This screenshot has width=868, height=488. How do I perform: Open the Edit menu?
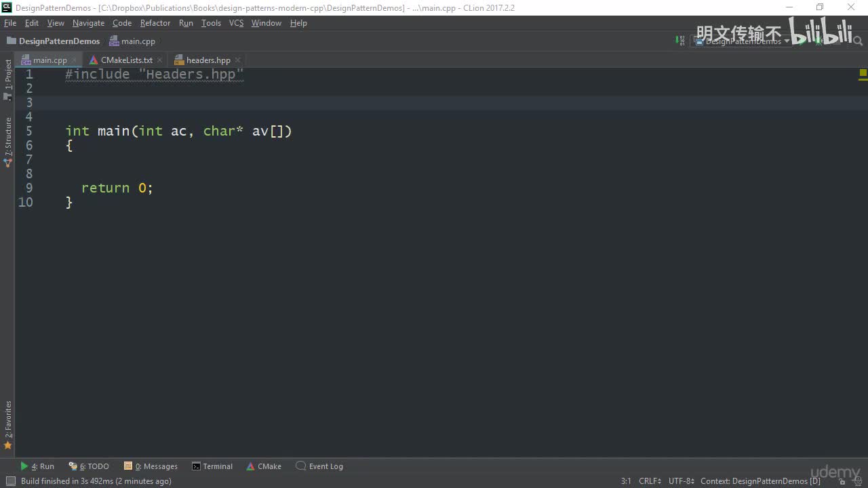point(32,23)
